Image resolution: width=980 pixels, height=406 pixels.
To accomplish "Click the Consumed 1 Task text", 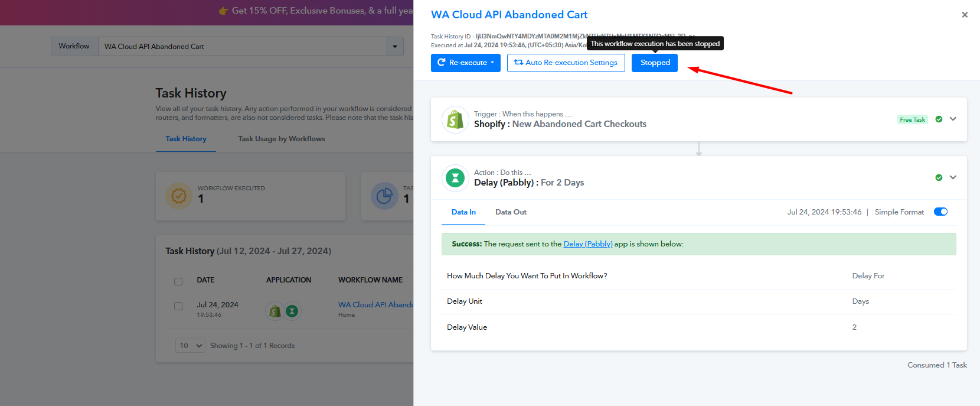I will click(937, 365).
